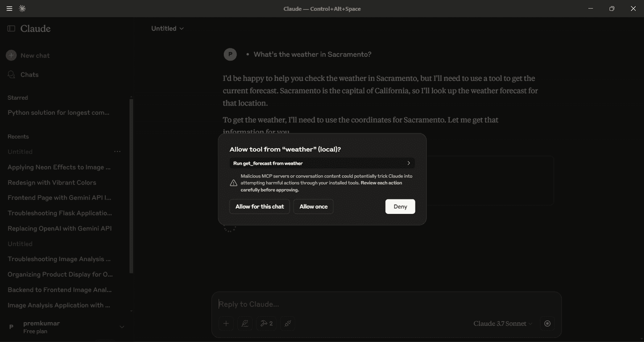Open the tools hammer icon showing 2
The height and width of the screenshot is (342, 644).
[267, 323]
